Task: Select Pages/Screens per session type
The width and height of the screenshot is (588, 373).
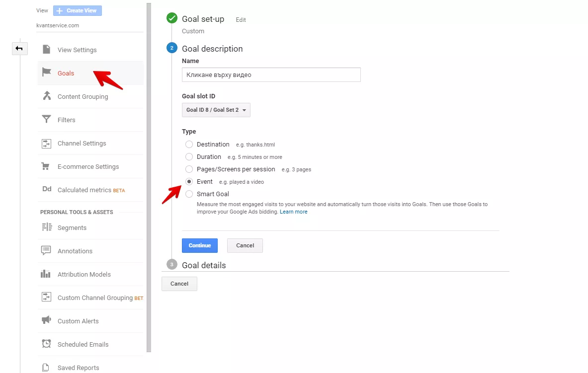Action: (189, 169)
